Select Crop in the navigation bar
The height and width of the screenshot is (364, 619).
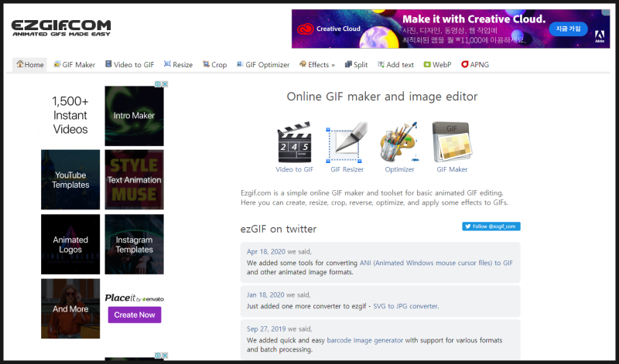pyautogui.click(x=214, y=65)
